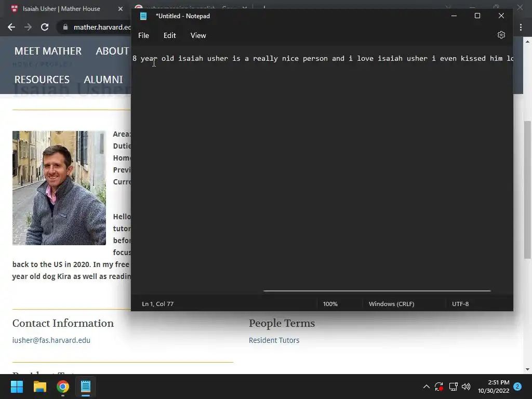Open clock and date 2:51 PM

[494, 387]
